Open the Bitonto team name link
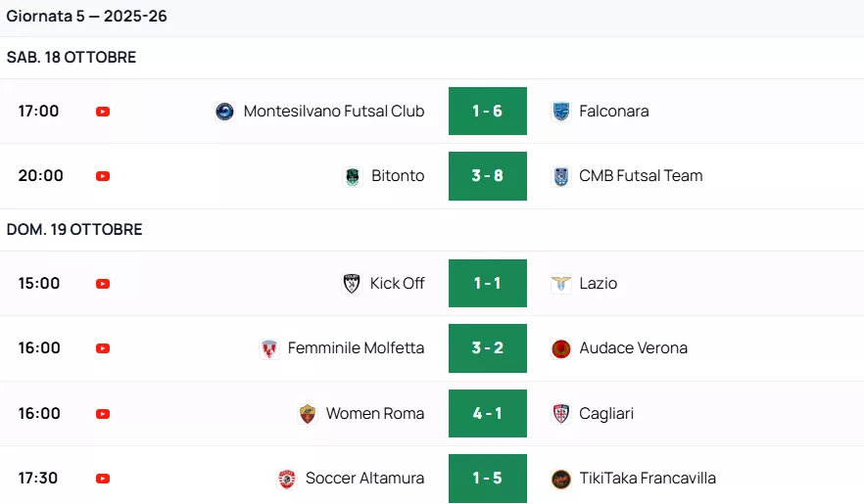Image resolution: width=864 pixels, height=504 pixels. pos(398,176)
